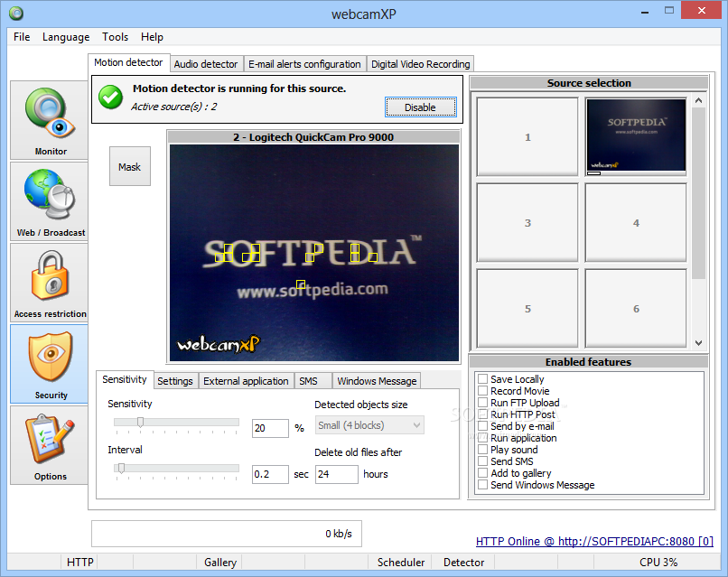Check Run application option
This screenshot has height=577, width=728.
click(x=483, y=438)
